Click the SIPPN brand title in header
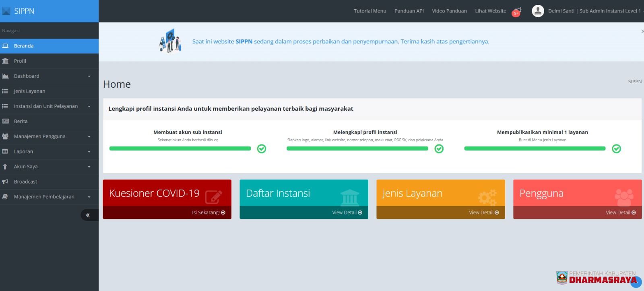644x291 pixels. [x=24, y=11]
